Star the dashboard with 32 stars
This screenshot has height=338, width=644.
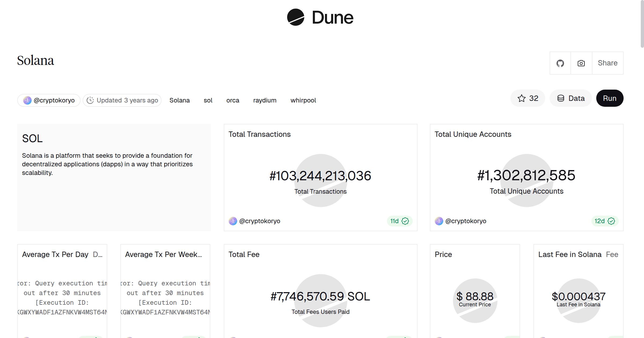coord(528,98)
